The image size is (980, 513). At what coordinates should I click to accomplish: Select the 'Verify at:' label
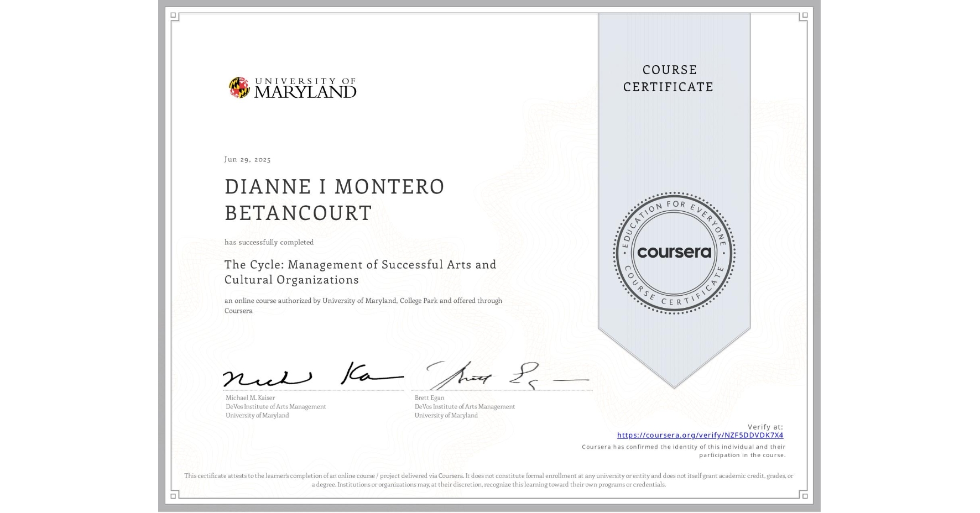point(765,427)
